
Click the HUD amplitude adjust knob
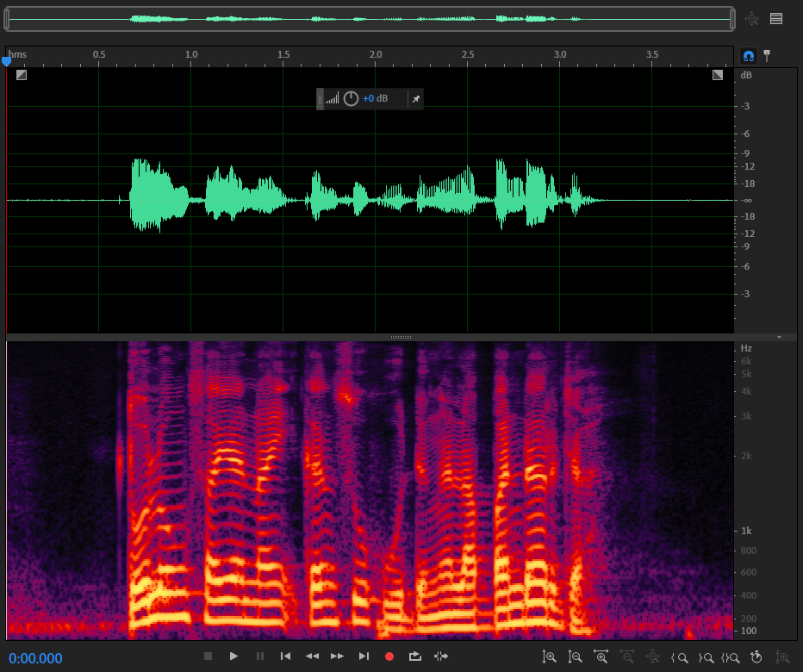(x=351, y=98)
